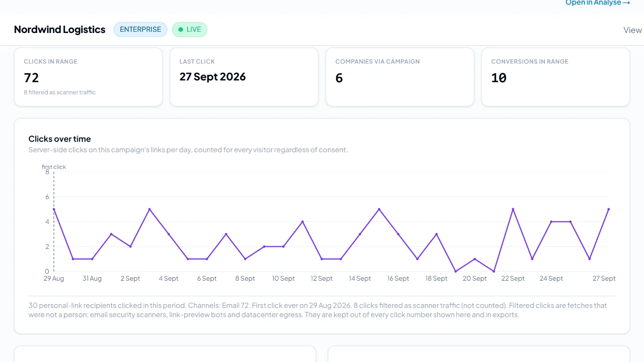Click the 22 Sept axis label
Viewport: 644px width, 362px height.
click(x=513, y=278)
